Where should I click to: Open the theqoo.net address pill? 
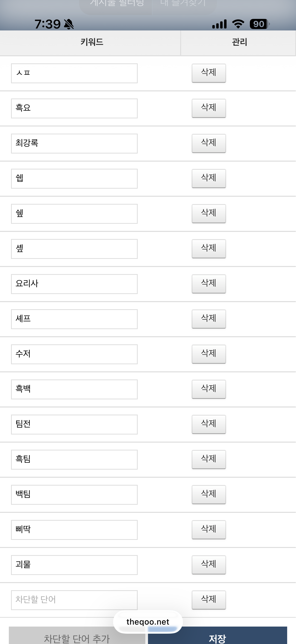pyautogui.click(x=148, y=622)
